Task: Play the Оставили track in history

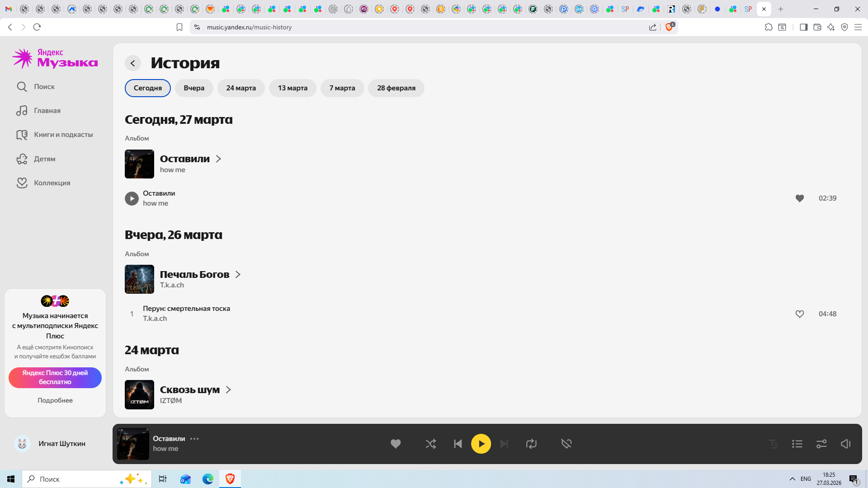Action: (x=132, y=198)
